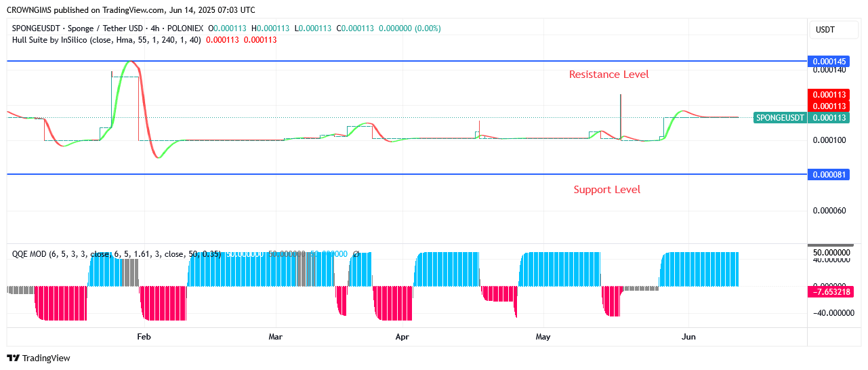The height and width of the screenshot is (370, 868).
Task: Click the "Mar" label on the time axis
Action: [x=275, y=336]
